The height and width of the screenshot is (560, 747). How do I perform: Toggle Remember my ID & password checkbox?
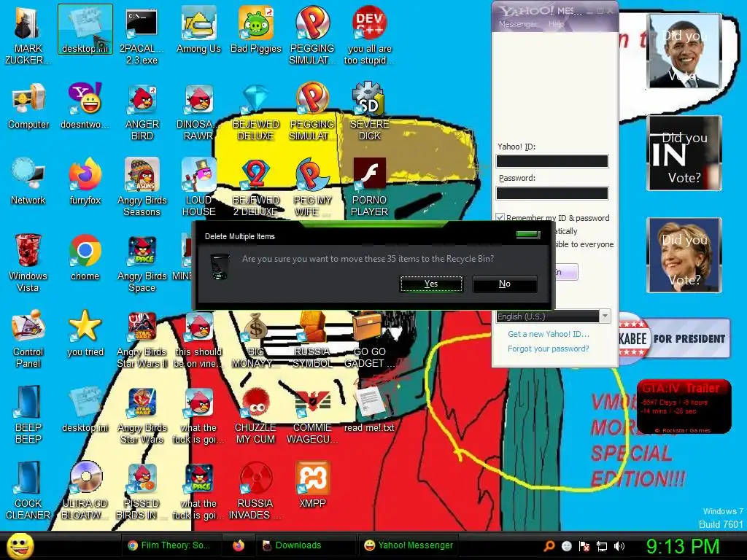[x=500, y=217]
